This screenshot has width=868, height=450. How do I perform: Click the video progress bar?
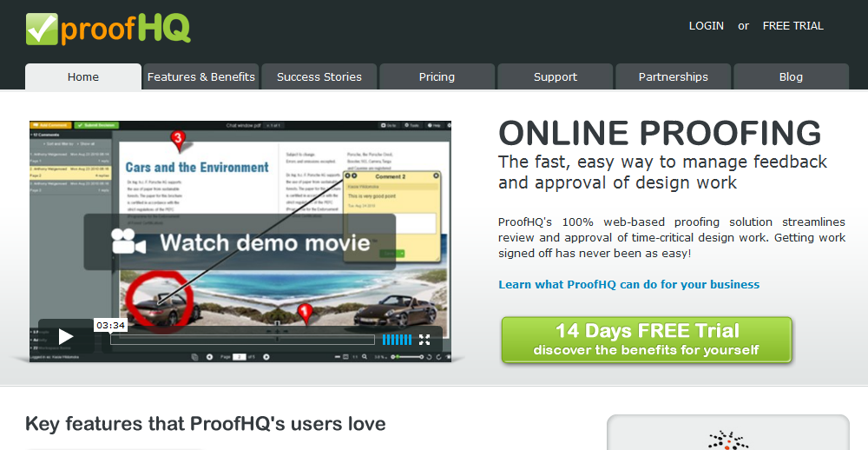pos(242,340)
